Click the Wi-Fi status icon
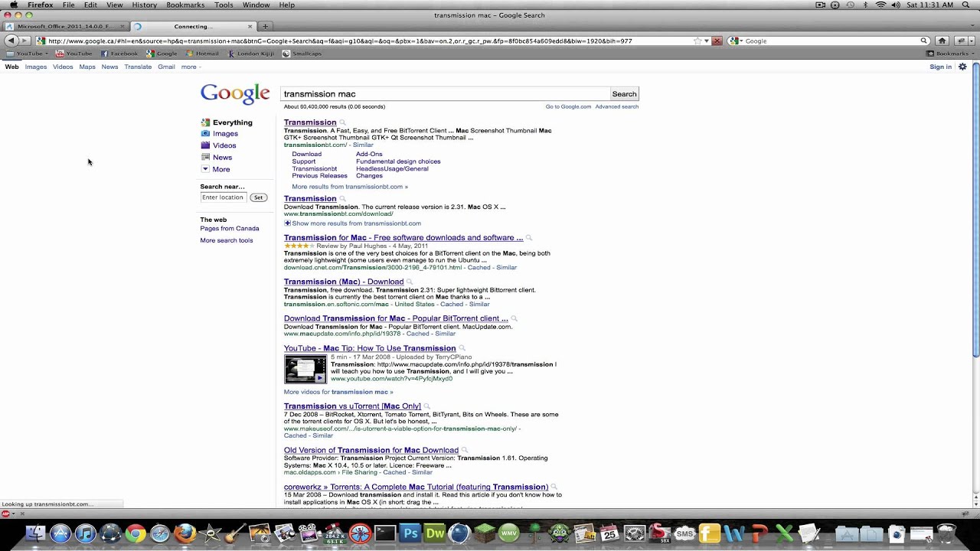 click(880, 5)
